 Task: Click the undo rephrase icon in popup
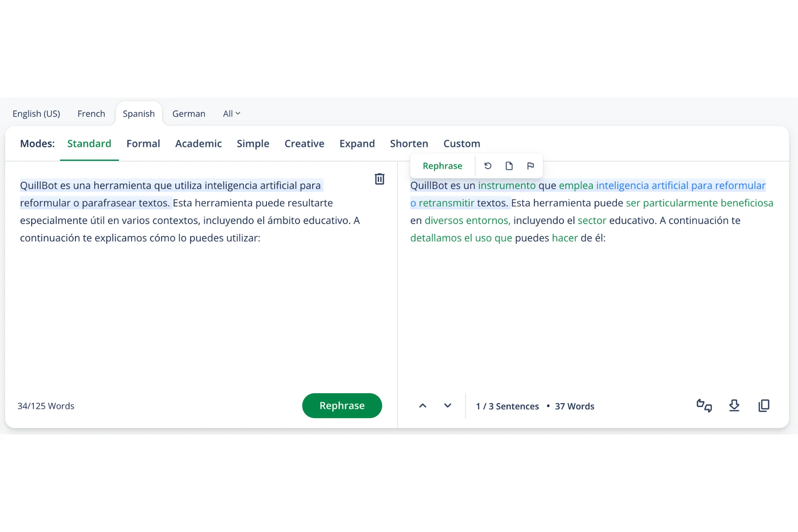pos(488,166)
